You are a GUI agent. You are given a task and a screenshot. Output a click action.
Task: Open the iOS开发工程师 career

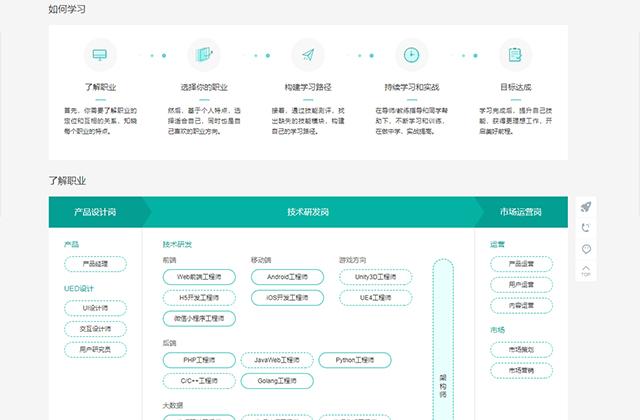pos(287,298)
